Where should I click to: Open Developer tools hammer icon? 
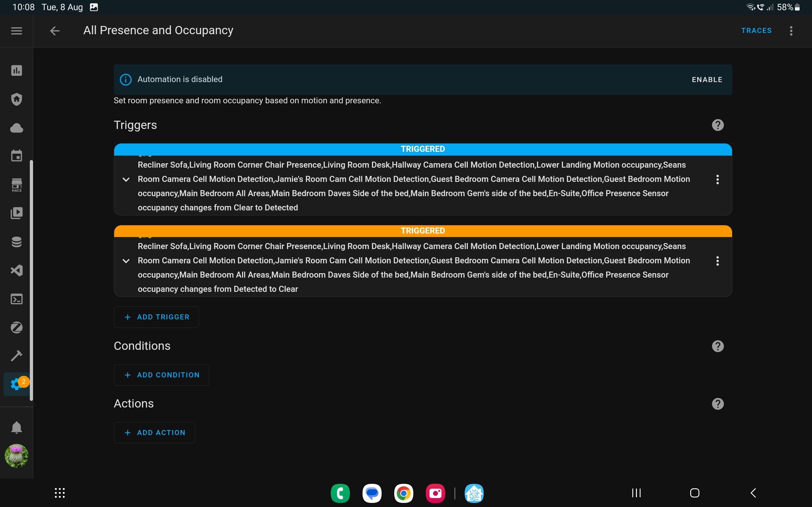[x=16, y=356]
